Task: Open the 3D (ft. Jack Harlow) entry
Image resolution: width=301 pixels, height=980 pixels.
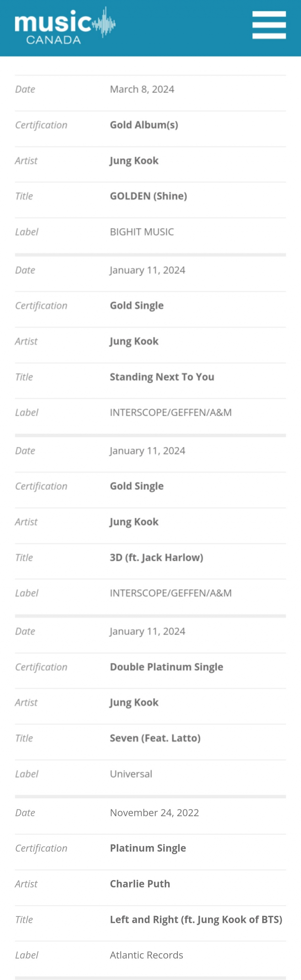Action: click(x=157, y=557)
